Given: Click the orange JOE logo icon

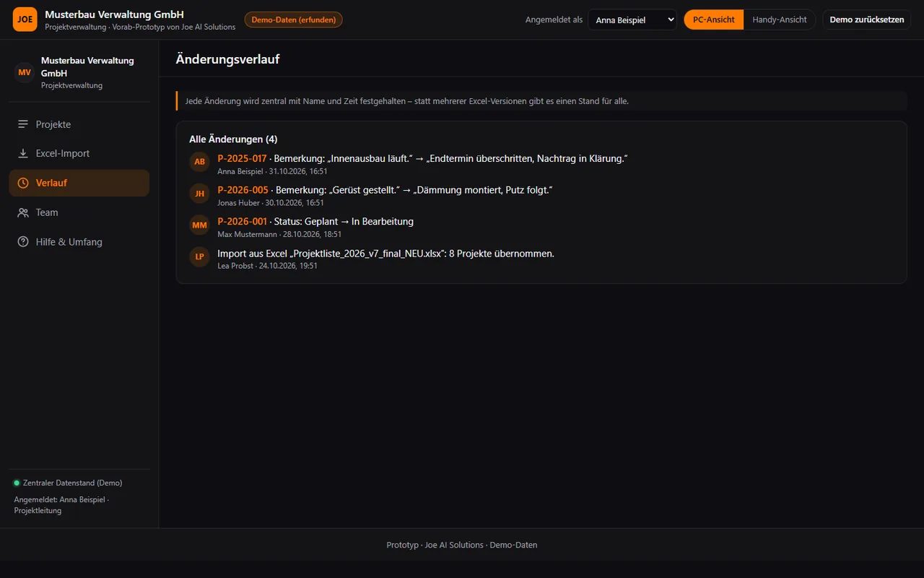Looking at the screenshot, I should [25, 20].
